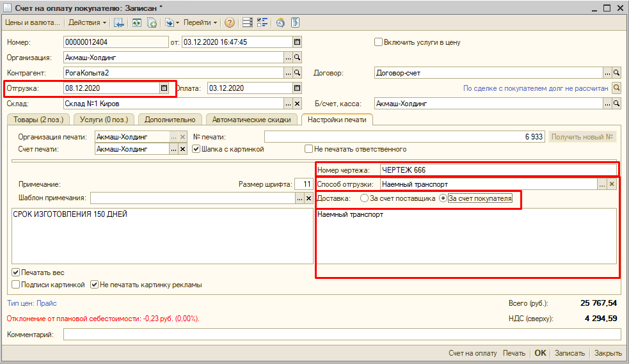The width and height of the screenshot is (629, 364).
Task: Click the 'Тип цен: Прайс' link
Action: click(32, 303)
